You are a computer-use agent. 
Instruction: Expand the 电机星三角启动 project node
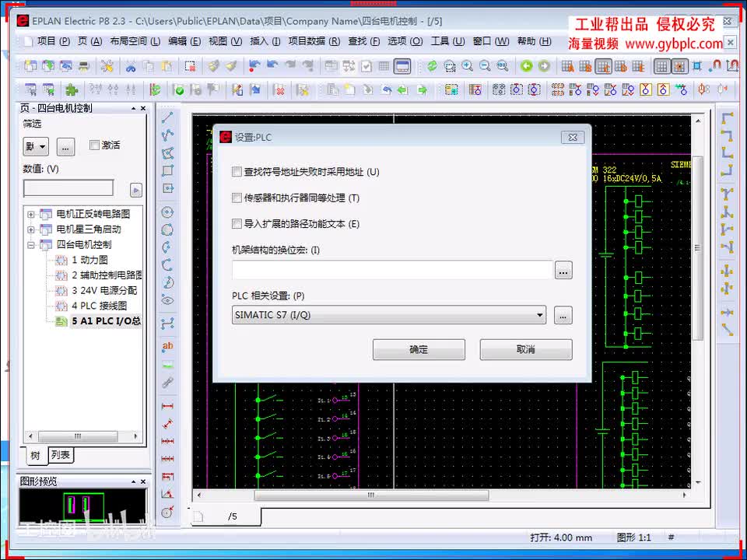(31, 229)
